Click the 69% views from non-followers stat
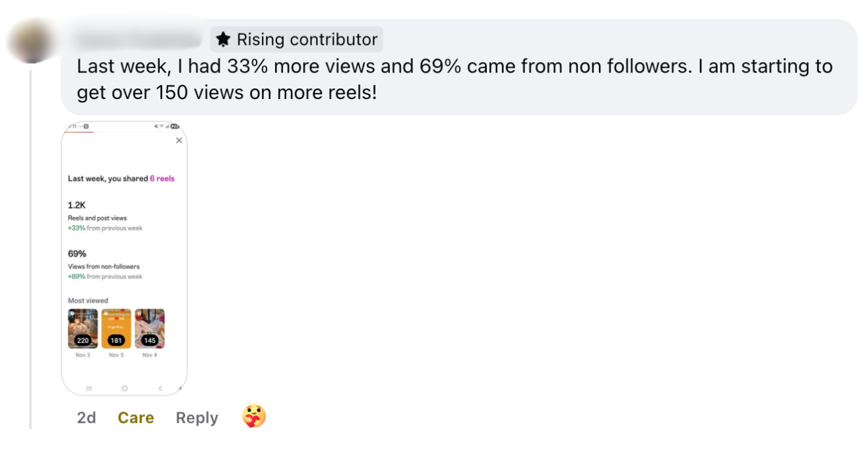Image resolution: width=868 pixels, height=450 pixels. [x=77, y=253]
